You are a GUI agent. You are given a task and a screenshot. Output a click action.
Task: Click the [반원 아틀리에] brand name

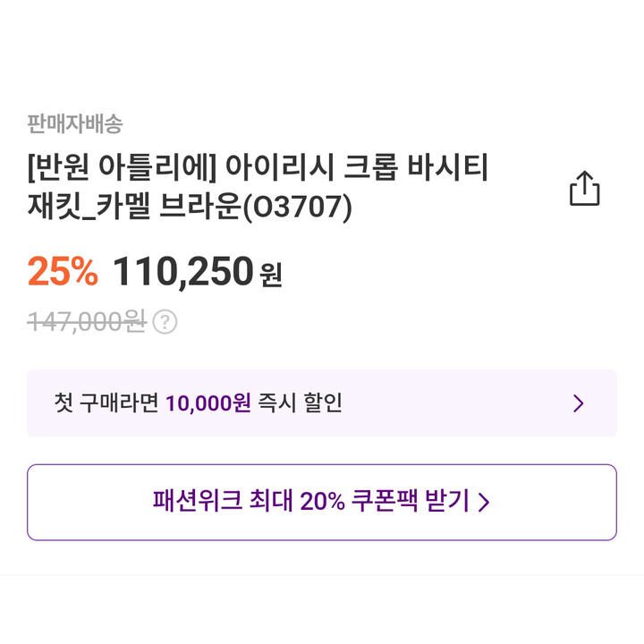[122, 167]
